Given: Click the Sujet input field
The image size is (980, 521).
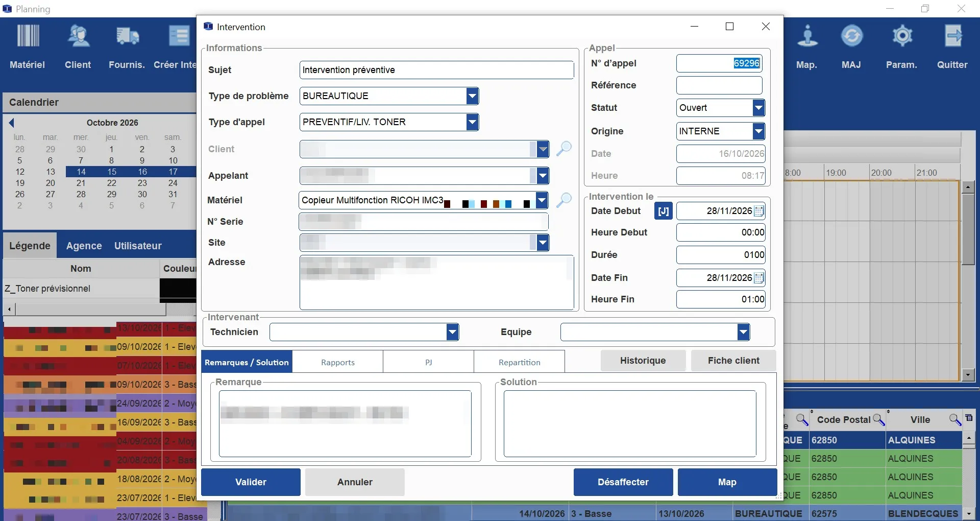Looking at the screenshot, I should (436, 70).
